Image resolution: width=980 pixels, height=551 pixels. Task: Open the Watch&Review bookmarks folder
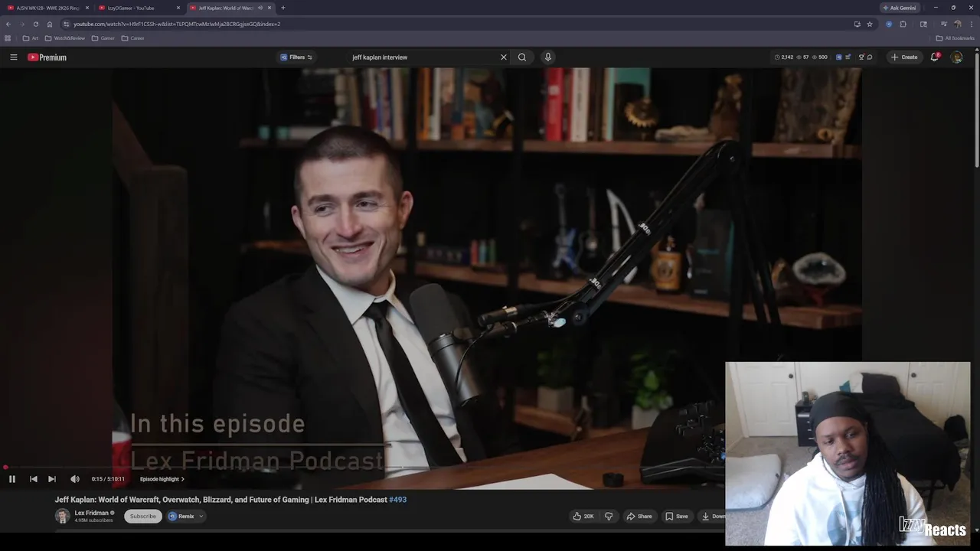(x=65, y=38)
